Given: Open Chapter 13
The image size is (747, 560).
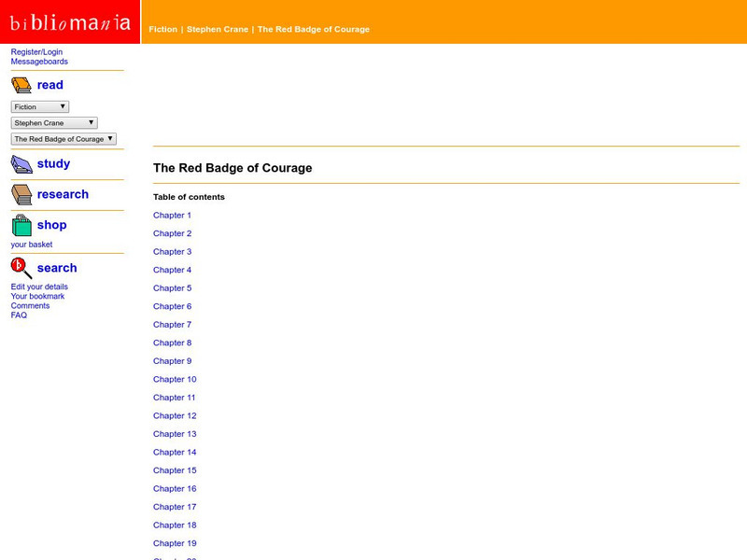Looking at the screenshot, I should (x=175, y=434).
